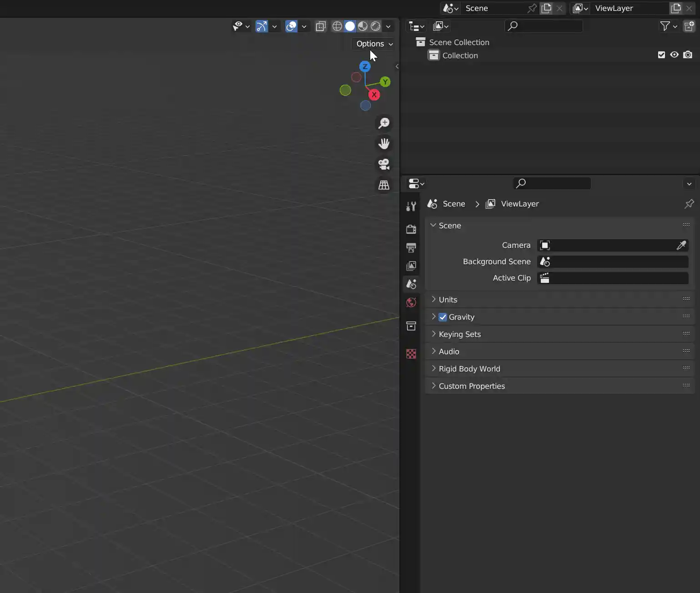700x593 pixels.
Task: Open the Tool properties tab
Action: (x=411, y=206)
